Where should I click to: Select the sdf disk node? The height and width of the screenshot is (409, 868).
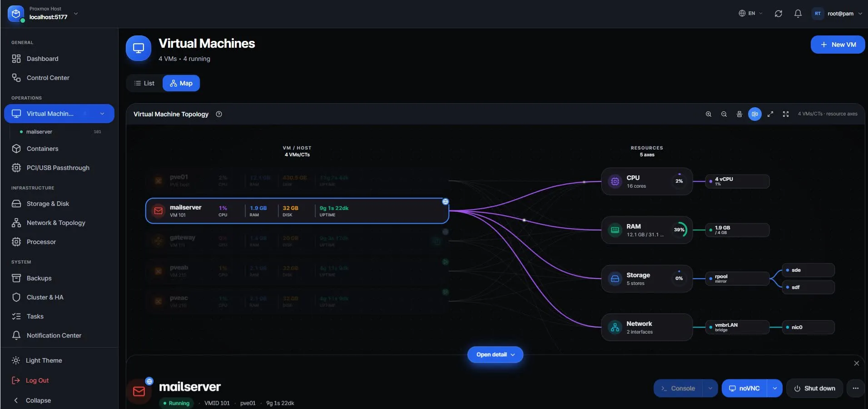808,287
